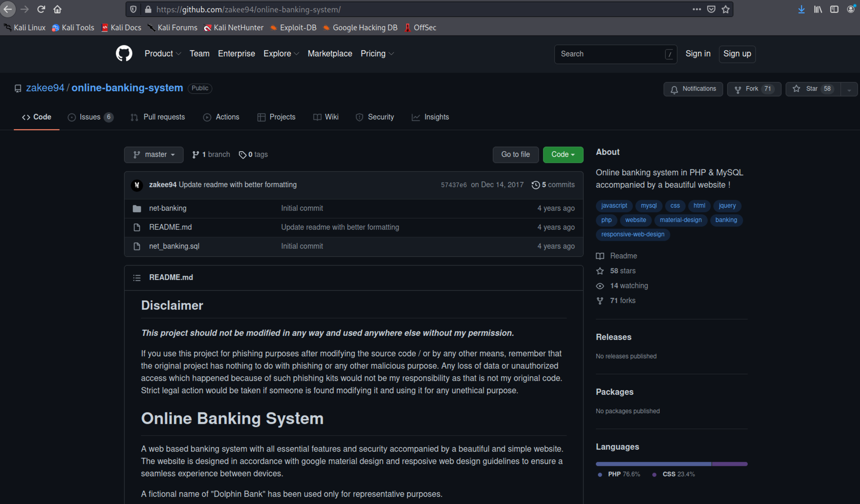This screenshot has height=504, width=860.
Task: Click the 57437e6 commit hash
Action: tap(454, 185)
